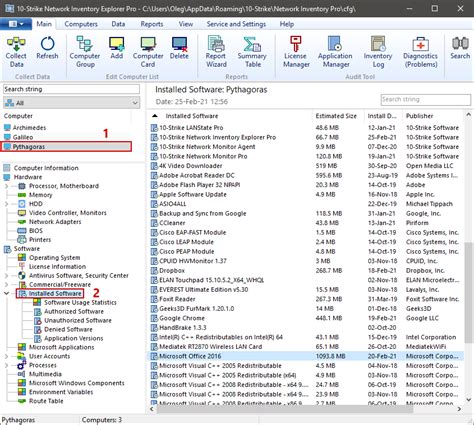Click the software list Search string field
This screenshot has height=425, width=474.
(x=426, y=99)
